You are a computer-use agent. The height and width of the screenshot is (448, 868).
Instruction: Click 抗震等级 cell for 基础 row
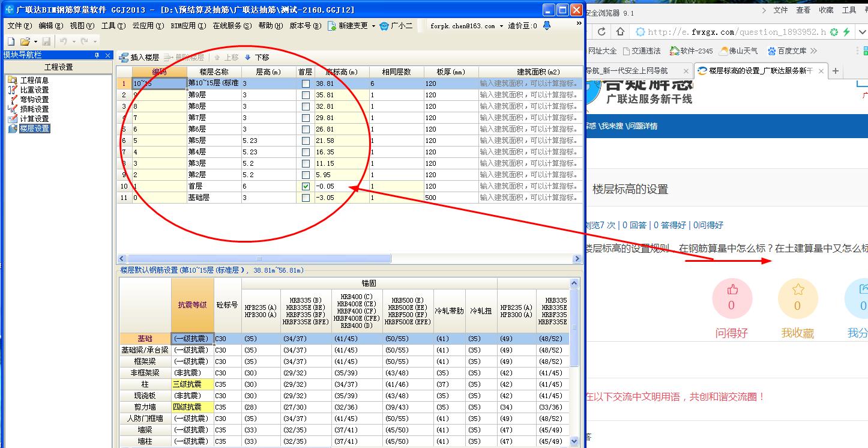tap(192, 339)
